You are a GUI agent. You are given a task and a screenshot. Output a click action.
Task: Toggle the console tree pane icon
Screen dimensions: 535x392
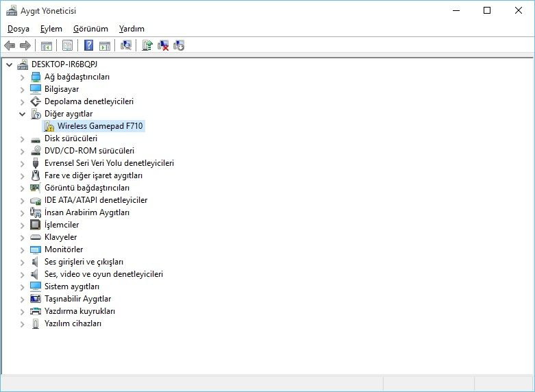[47, 45]
